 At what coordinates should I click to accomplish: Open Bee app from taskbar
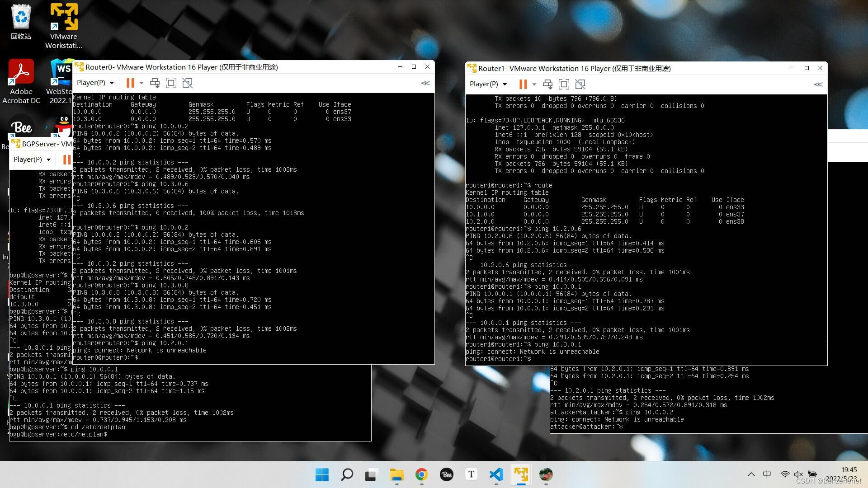446,474
